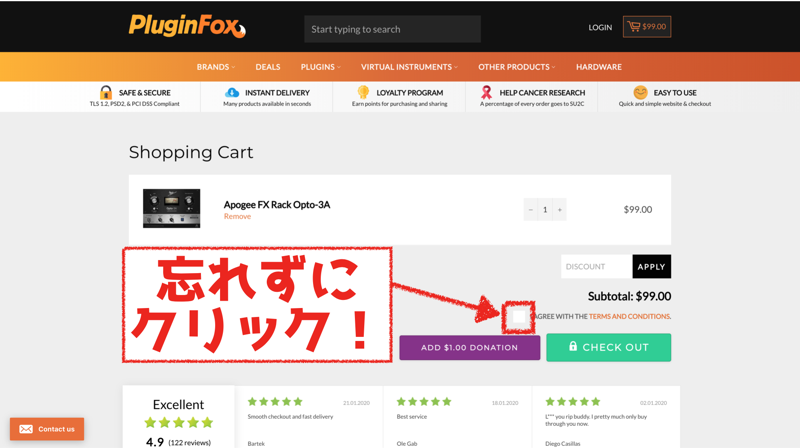Tick the agree to terms checkbox

518,316
